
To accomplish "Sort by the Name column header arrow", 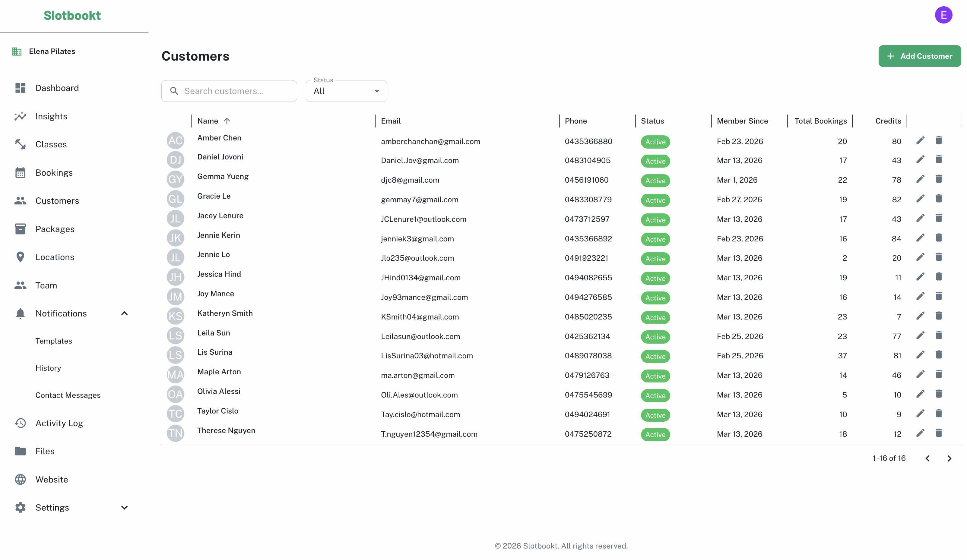I will (227, 121).
